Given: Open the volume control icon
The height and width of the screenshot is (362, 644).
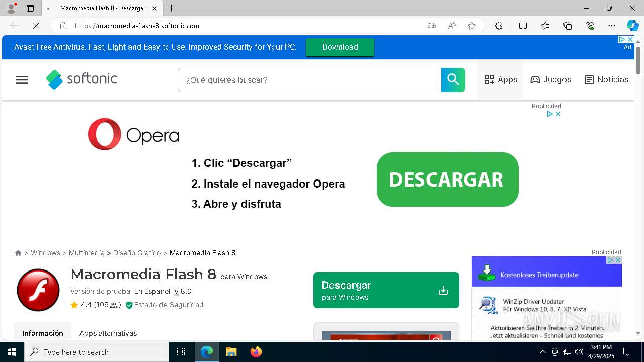Looking at the screenshot, I should [x=579, y=352].
